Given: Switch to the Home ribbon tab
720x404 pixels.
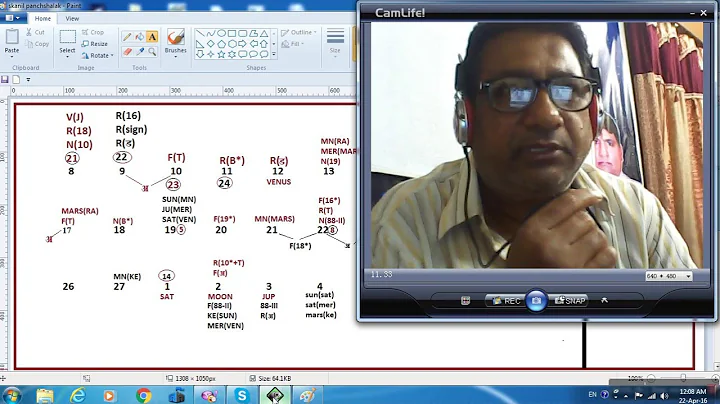Looking at the screenshot, I should [x=43, y=18].
